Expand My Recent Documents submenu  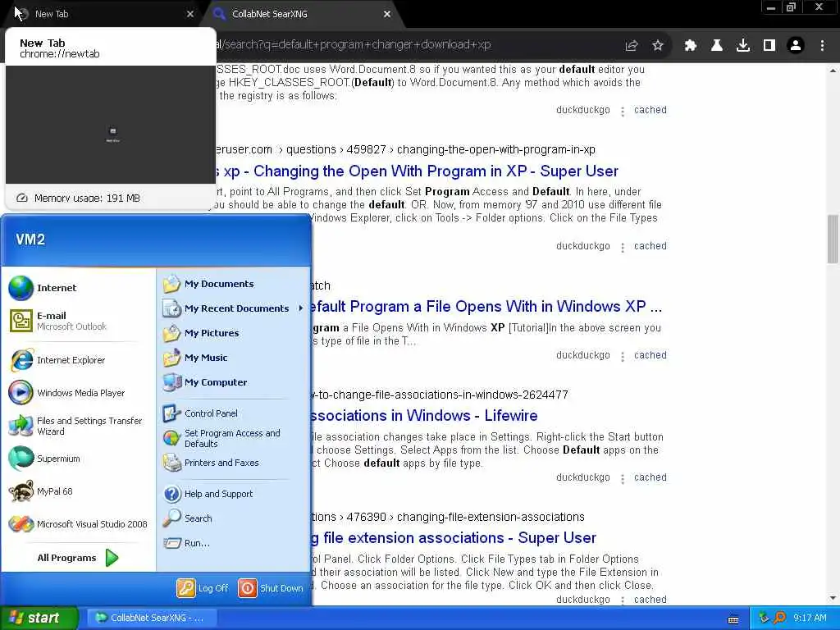coord(233,308)
